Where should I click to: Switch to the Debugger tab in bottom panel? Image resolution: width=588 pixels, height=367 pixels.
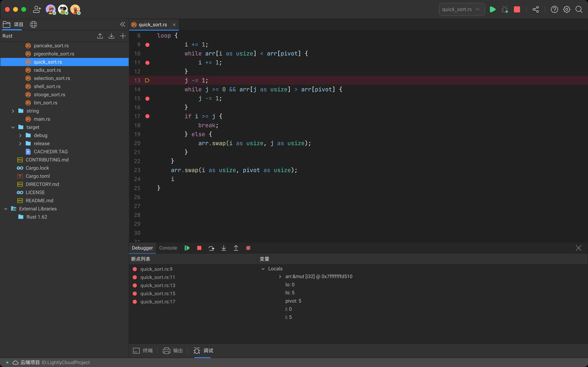tap(142, 248)
